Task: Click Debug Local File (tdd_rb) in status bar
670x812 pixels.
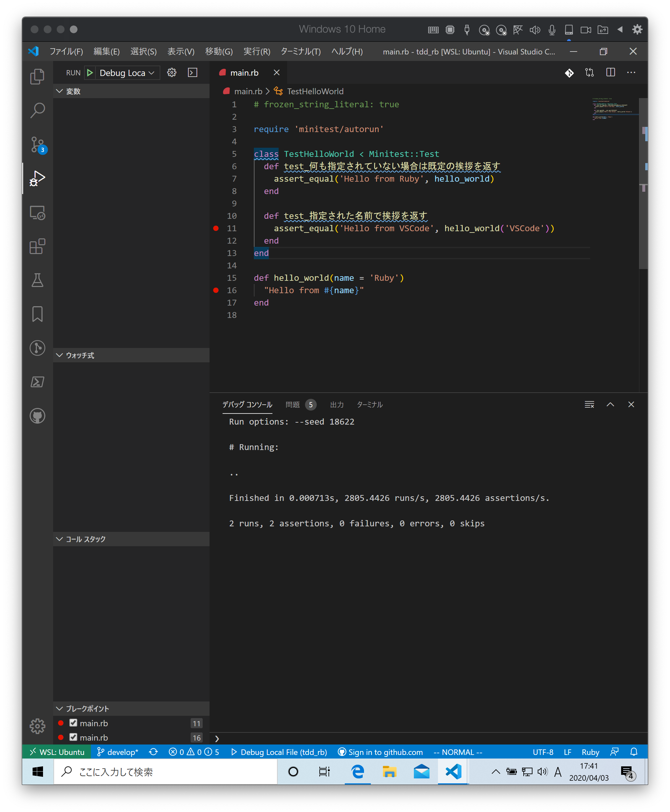Action: (281, 752)
